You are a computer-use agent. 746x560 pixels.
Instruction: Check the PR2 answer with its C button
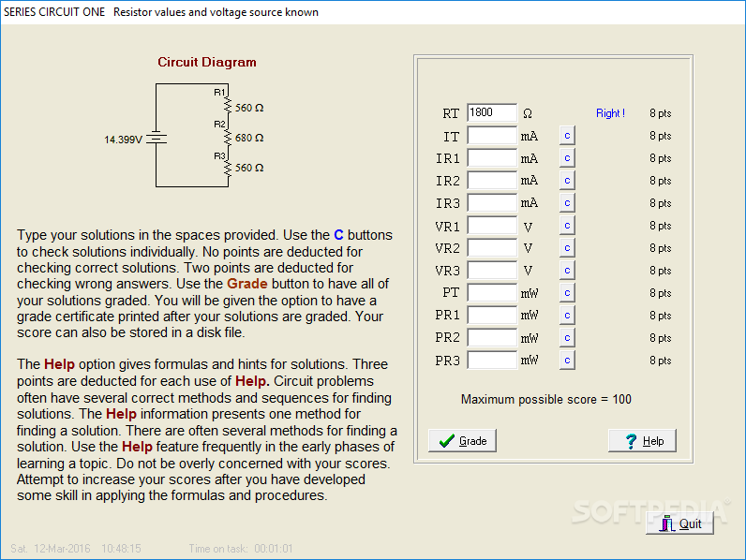coord(567,338)
